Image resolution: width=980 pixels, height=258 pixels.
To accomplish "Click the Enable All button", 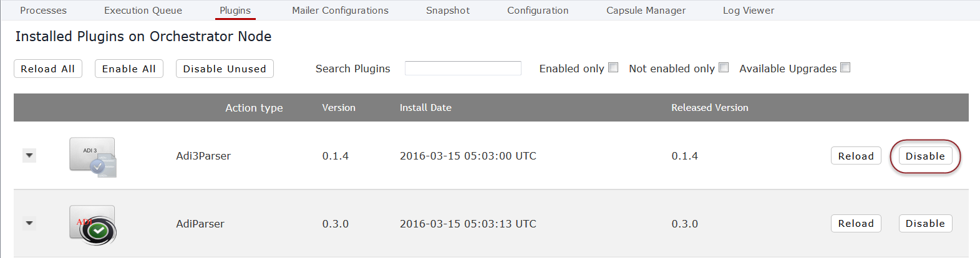I will (129, 69).
